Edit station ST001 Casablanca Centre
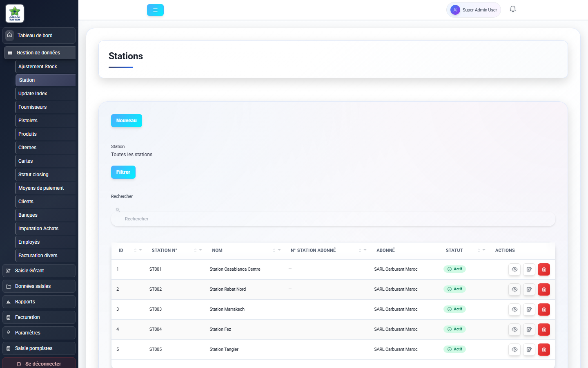This screenshot has height=368, width=588. [x=529, y=269]
